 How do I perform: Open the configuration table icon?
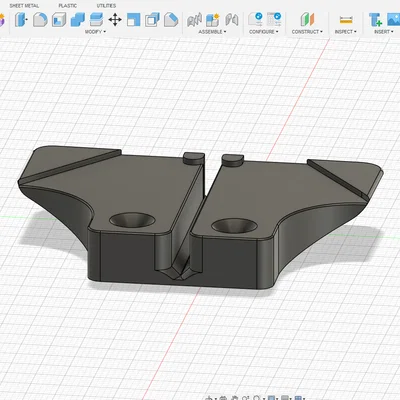274,19
